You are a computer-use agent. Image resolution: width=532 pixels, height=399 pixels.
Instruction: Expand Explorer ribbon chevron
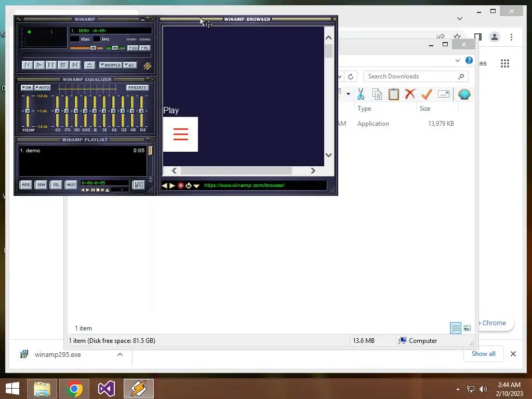click(x=457, y=60)
